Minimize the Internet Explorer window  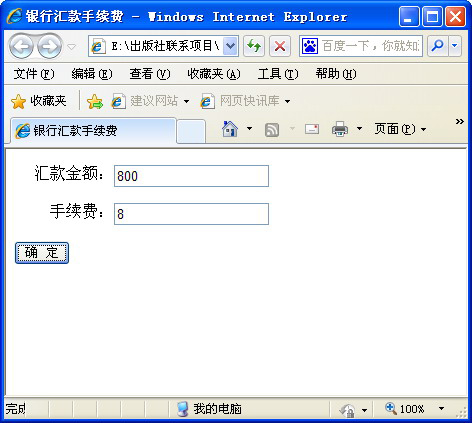(409, 16)
